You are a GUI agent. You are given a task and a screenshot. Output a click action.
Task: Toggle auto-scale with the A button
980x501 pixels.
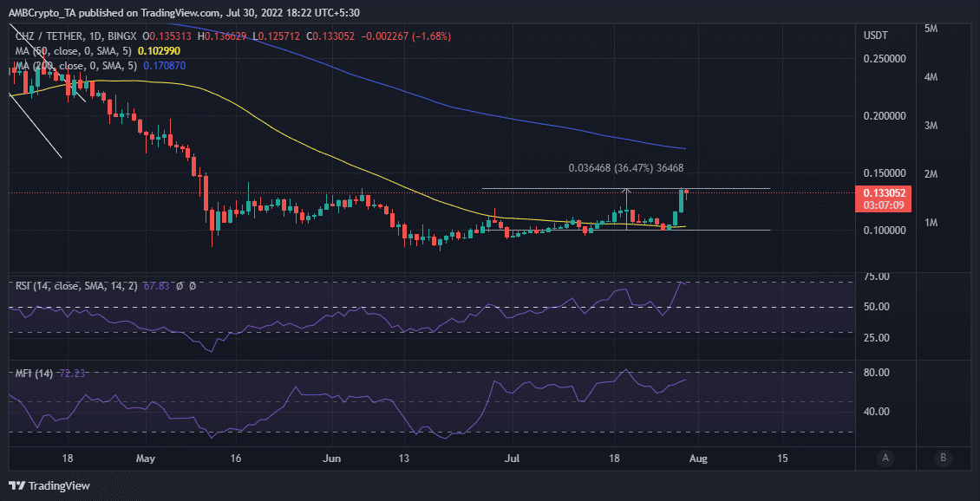click(x=885, y=458)
